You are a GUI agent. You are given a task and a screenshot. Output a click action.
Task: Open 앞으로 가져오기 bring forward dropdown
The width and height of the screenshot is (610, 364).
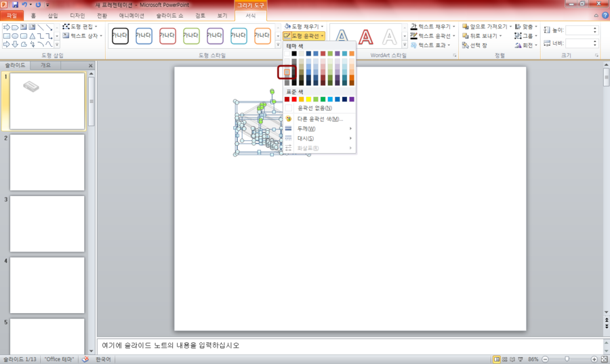(487, 26)
